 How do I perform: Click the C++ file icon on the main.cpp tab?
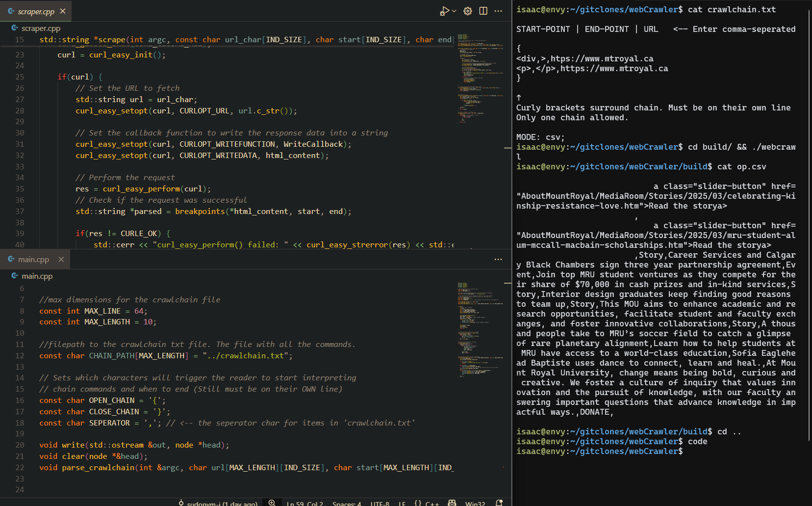click(11, 259)
